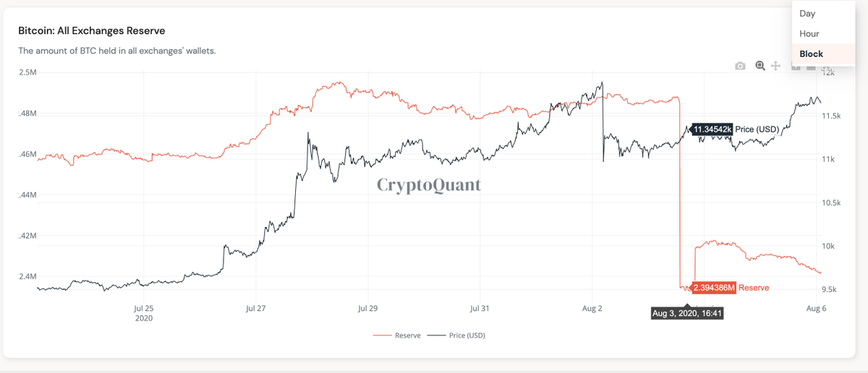Click the dark 11.34542k price value label
Image resolution: width=868 pixels, height=373 pixels.
point(712,129)
